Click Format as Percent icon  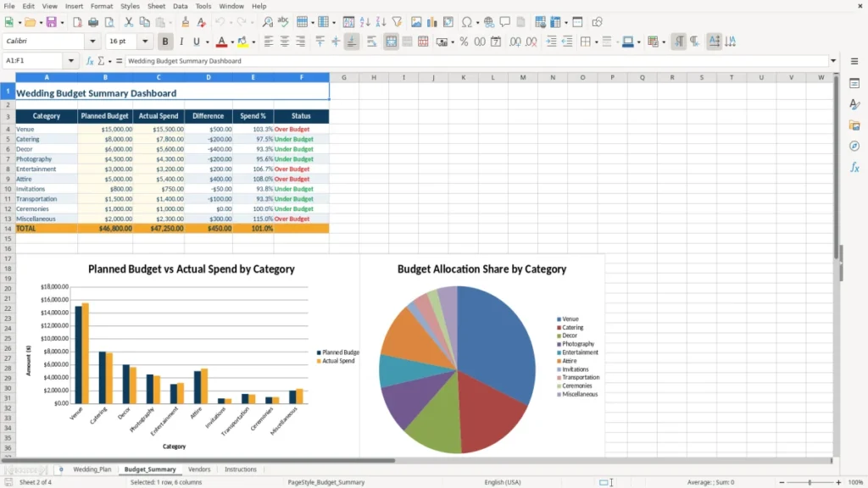coord(464,42)
